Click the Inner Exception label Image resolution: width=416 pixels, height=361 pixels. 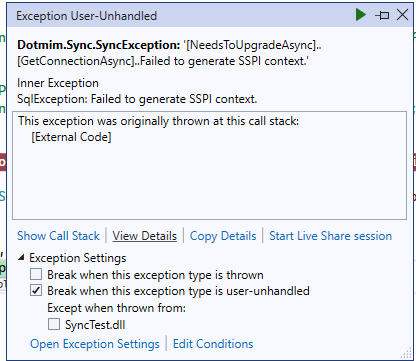click(58, 83)
